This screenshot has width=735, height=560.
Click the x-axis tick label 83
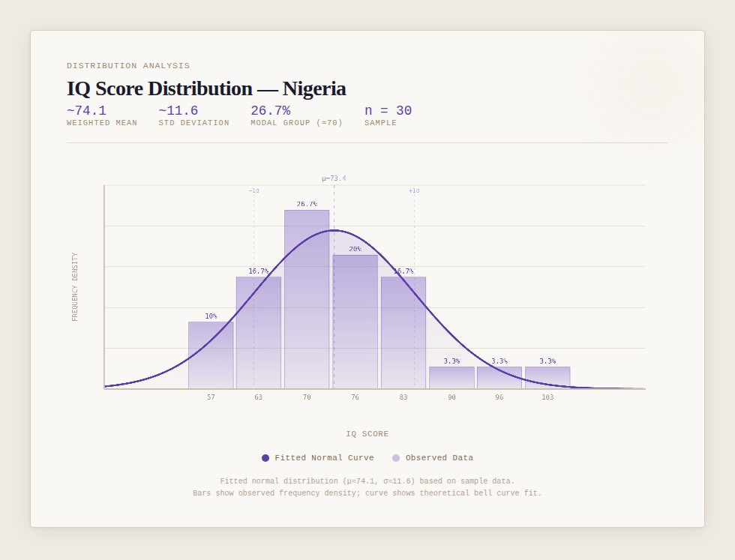point(403,397)
